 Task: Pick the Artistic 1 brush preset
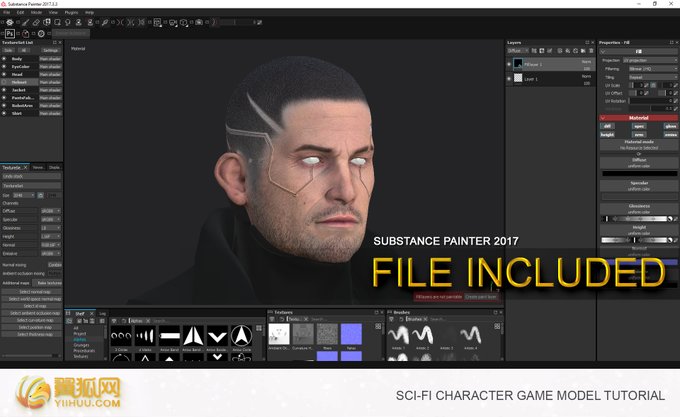point(398,336)
